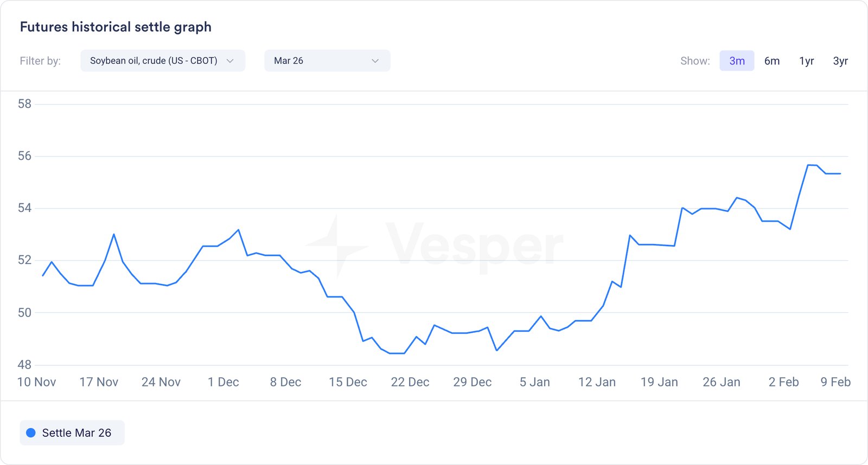Click chevron arrow in Mar 26 selector
Image resolution: width=868 pixels, height=465 pixels.
point(375,61)
